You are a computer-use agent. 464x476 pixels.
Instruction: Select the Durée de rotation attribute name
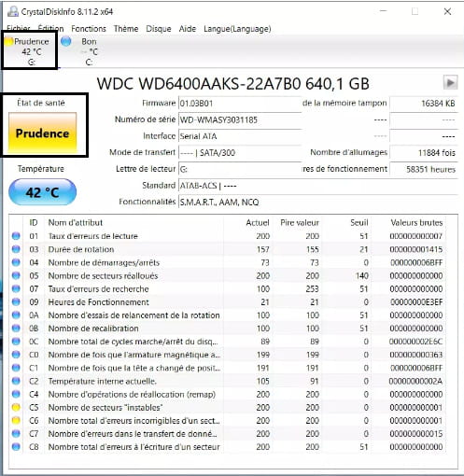81,249
